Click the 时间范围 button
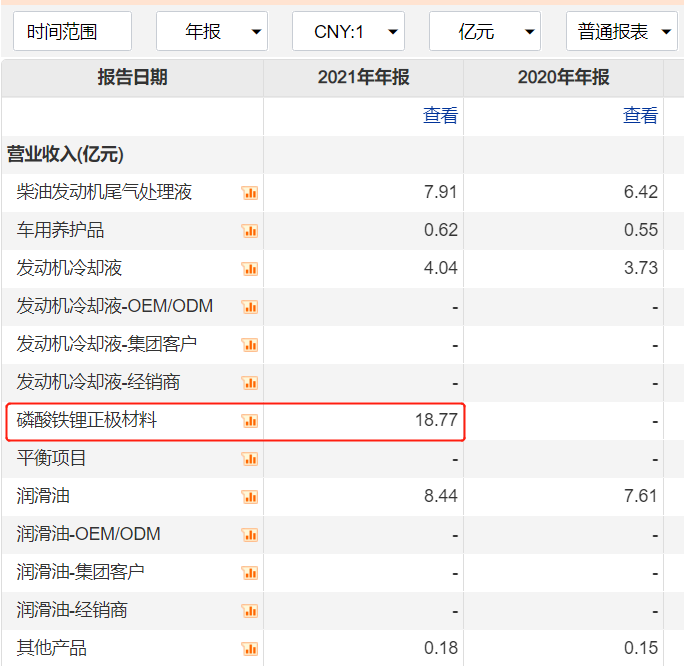Viewport: 684px width, 666px height. (x=72, y=32)
